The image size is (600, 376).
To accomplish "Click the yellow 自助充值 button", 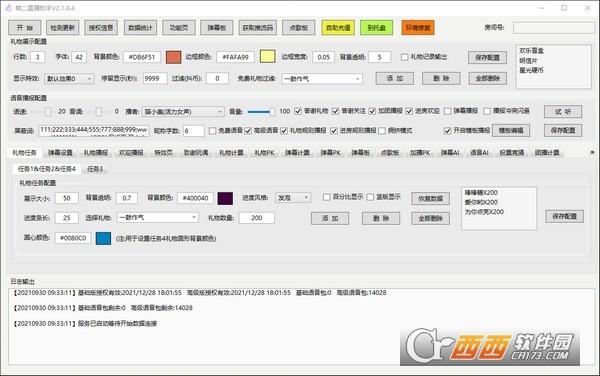I will 338,28.
